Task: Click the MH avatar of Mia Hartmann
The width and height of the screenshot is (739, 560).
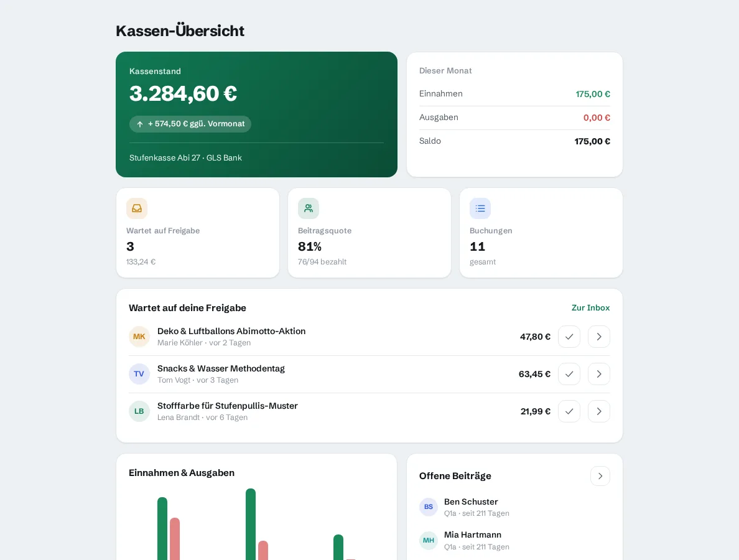Action: tap(429, 540)
